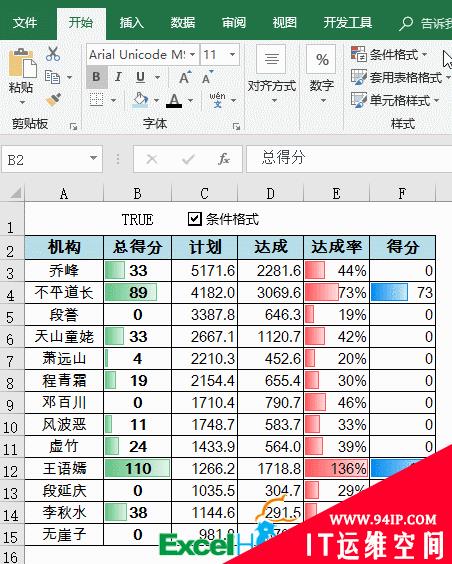The height and width of the screenshot is (564, 452).
Task: Select the Format Painter brush icon
Action: [53, 100]
